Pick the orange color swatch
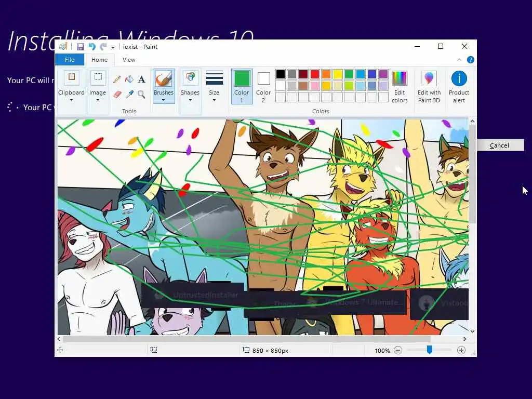The width and height of the screenshot is (532, 399). pyautogui.click(x=326, y=74)
